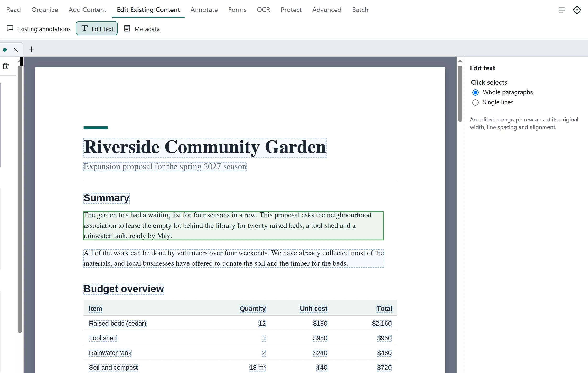Open the settings gear icon

pyautogui.click(x=577, y=10)
